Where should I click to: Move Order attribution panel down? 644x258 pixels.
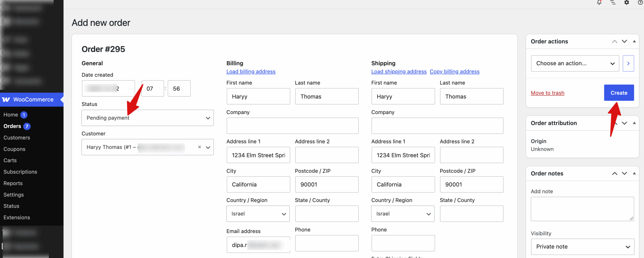coord(624,123)
